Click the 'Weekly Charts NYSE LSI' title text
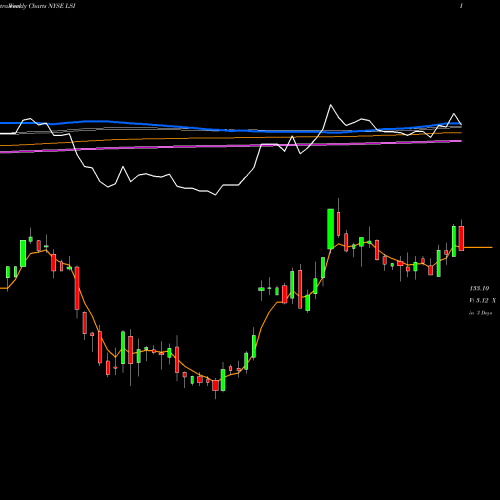 pyautogui.click(x=42, y=6)
